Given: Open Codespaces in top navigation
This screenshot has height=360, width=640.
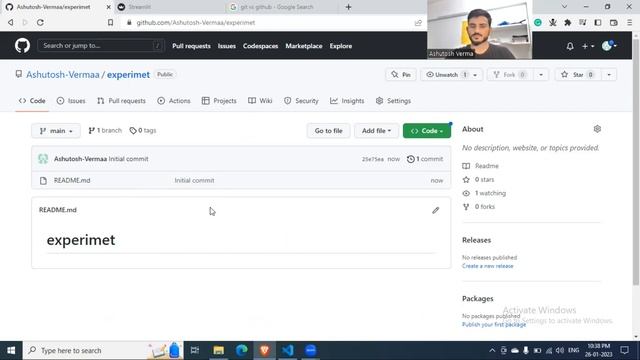Looking at the screenshot, I should [x=260, y=46].
